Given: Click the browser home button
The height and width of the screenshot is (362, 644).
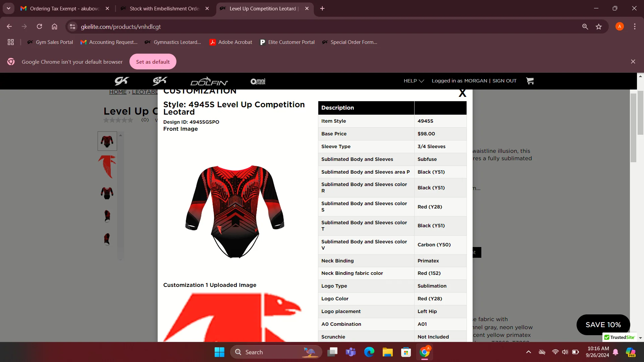Looking at the screenshot, I should tap(54, 26).
